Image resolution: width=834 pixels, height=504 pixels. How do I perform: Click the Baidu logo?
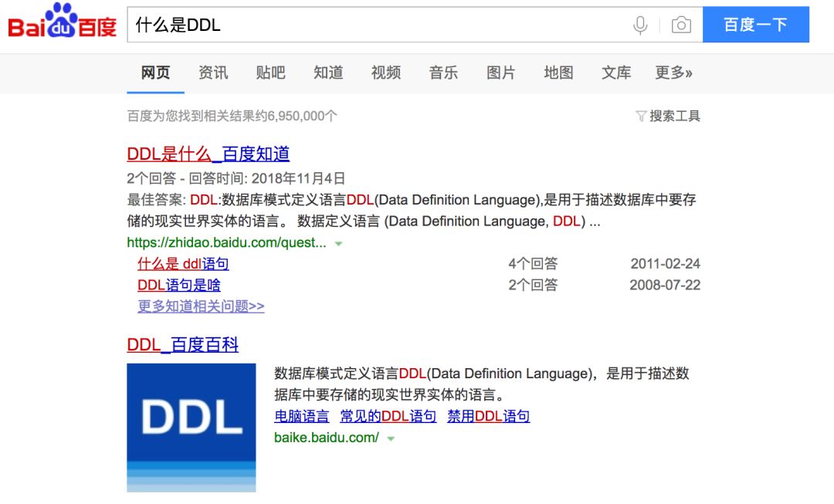pyautogui.click(x=63, y=22)
